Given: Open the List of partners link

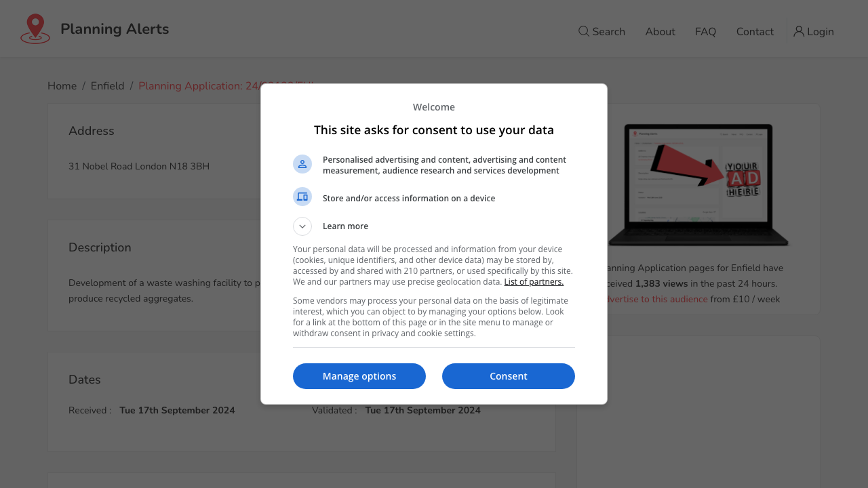Looking at the screenshot, I should [x=534, y=282].
